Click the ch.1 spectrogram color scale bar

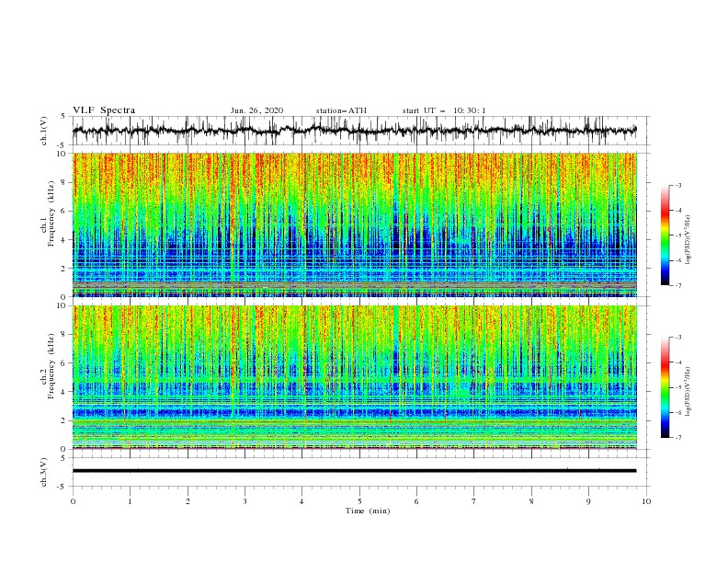click(x=665, y=236)
